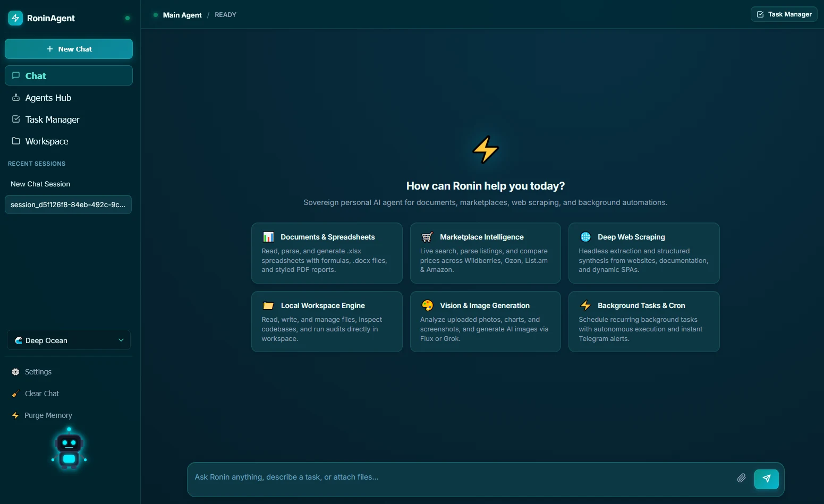This screenshot has height=504, width=824.
Task: Click the large center lightning bolt
Action: coord(486,149)
